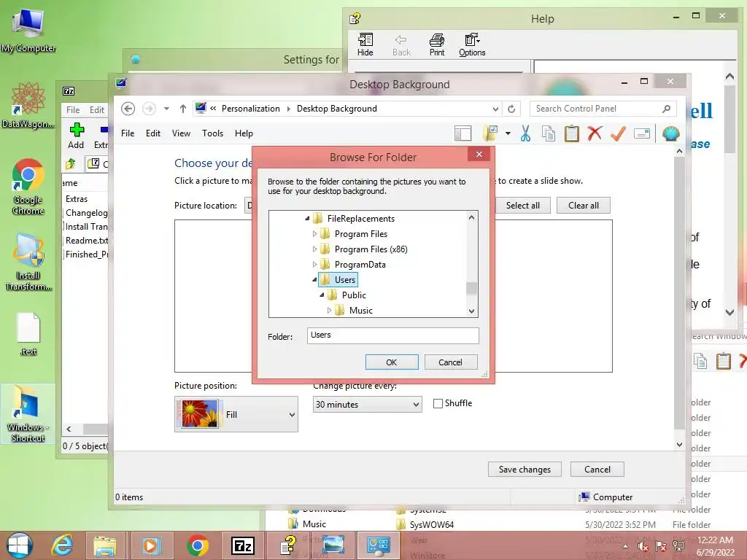This screenshot has height=560, width=747.
Task: Select the DataWagon desktop shortcut
Action: pos(28,106)
